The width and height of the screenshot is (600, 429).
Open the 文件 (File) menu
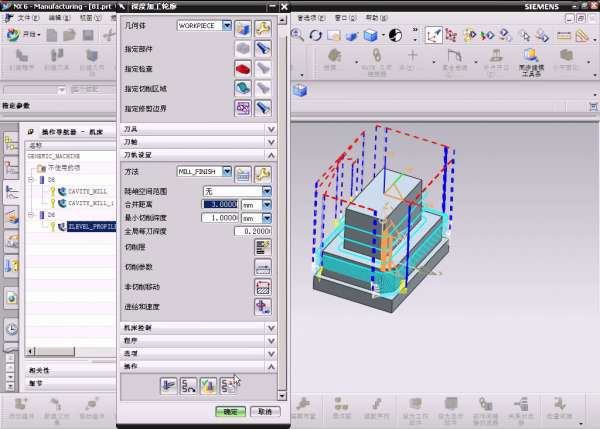click(27, 17)
